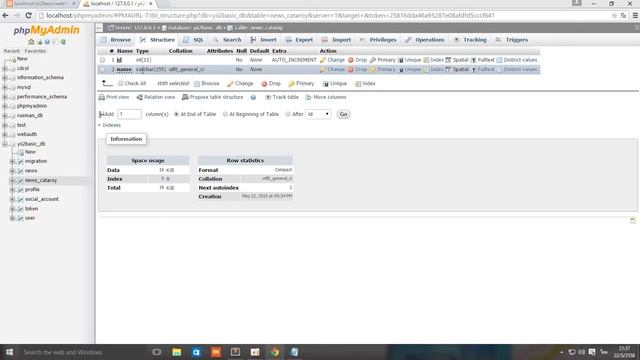Image resolution: width=640 pixels, height=360 pixels.
Task: Click the Propose table structure icon
Action: pyautogui.click(x=185, y=97)
